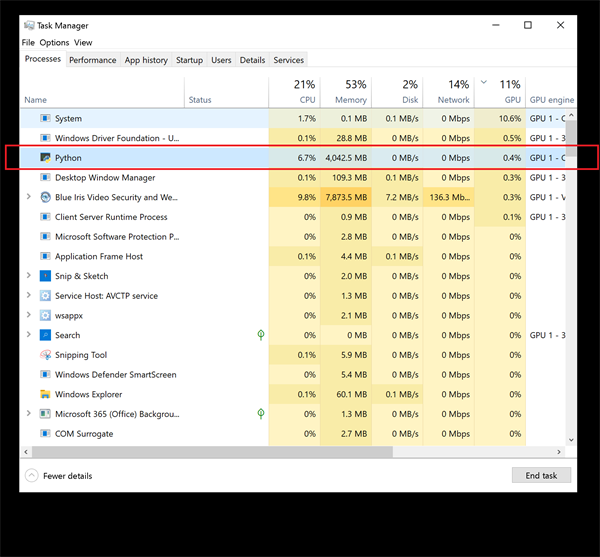Click the COM Surrogate process icon
Image resolution: width=600 pixels, height=557 pixels.
click(45, 433)
